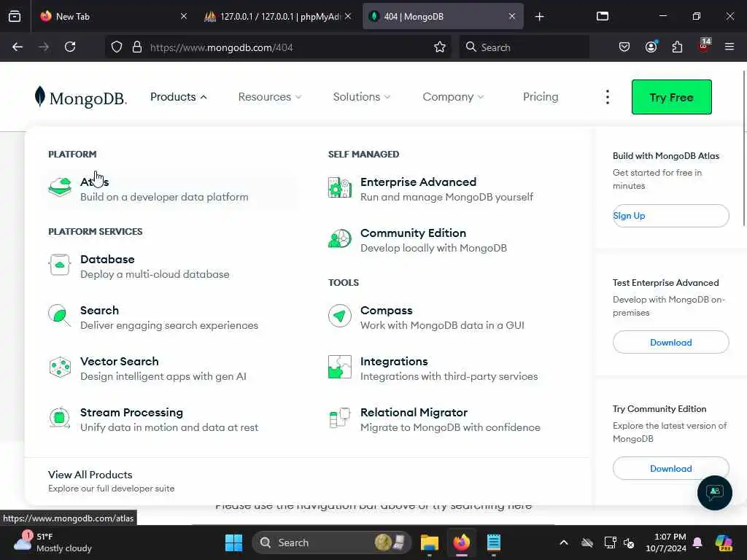This screenshot has height=560, width=747.
Task: Open the clock showing 1:07 PM
Action: click(x=665, y=542)
